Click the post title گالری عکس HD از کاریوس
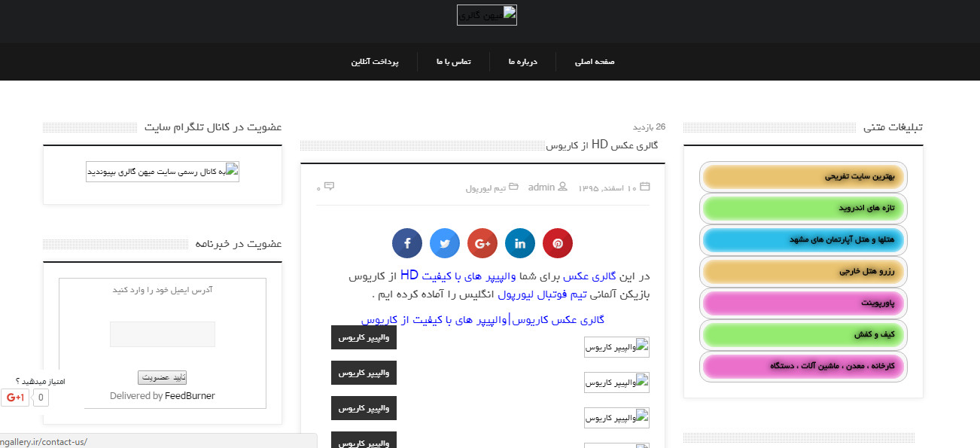Screen dimensions: 980x448 pos(601,145)
